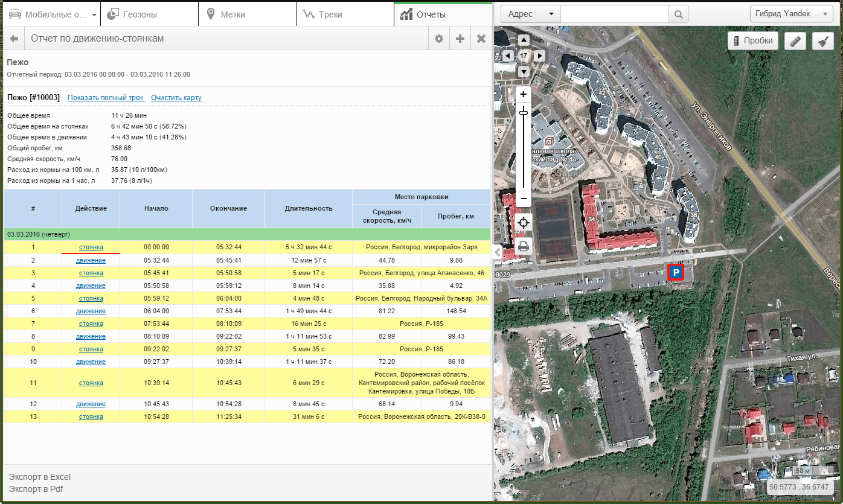Click the locate crosshair button on map
This screenshot has height=504, width=843.
pos(524,222)
